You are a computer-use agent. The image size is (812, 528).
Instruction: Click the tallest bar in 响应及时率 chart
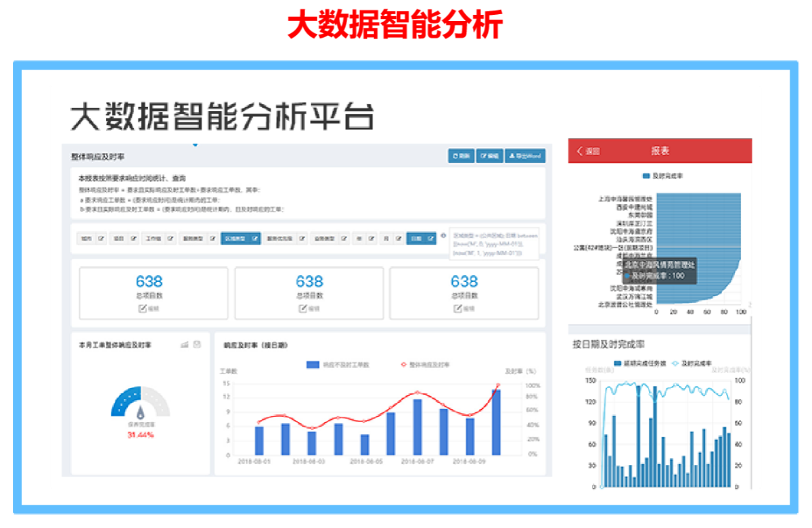496,422
